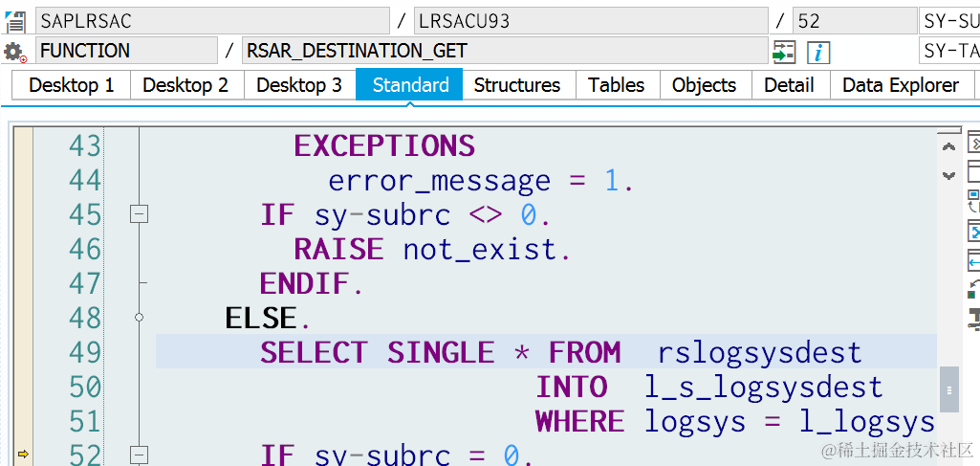Click line number 50 in the gutter
The image size is (980, 466).
coord(84,387)
